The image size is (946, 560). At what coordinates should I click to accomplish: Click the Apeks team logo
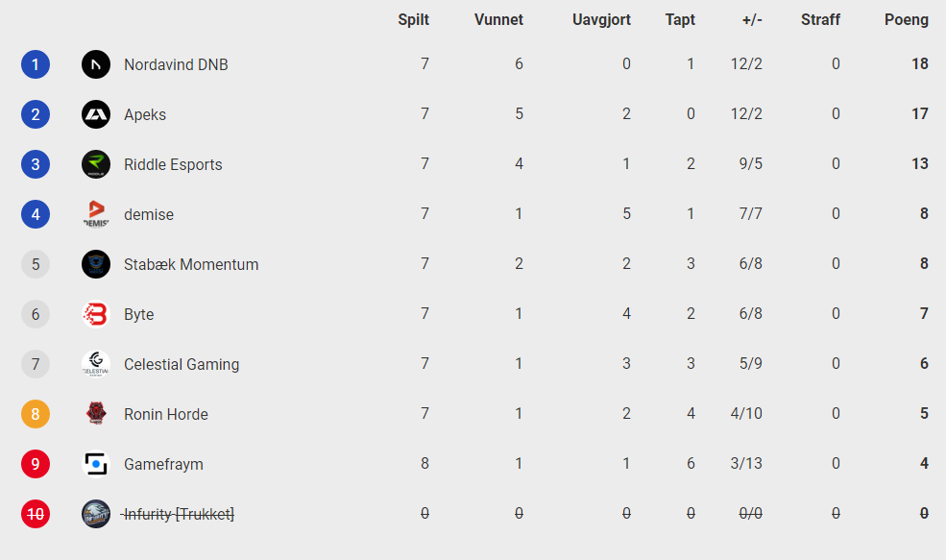click(96, 114)
